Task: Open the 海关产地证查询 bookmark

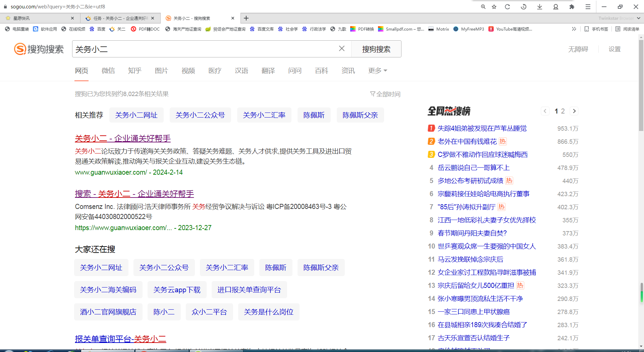Action: [183, 29]
